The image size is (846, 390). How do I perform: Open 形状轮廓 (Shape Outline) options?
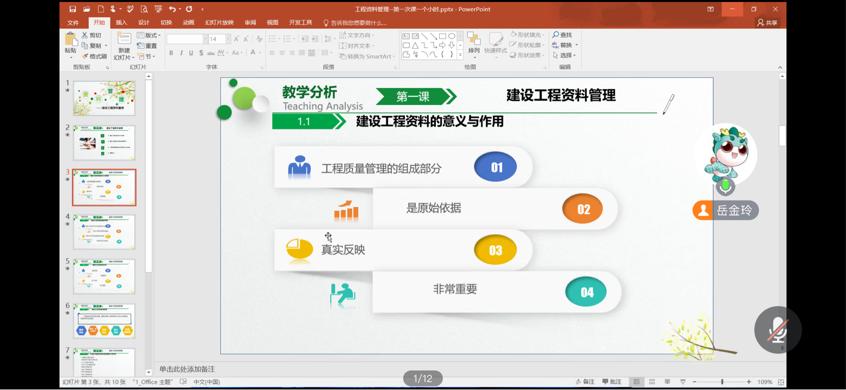[x=526, y=45]
